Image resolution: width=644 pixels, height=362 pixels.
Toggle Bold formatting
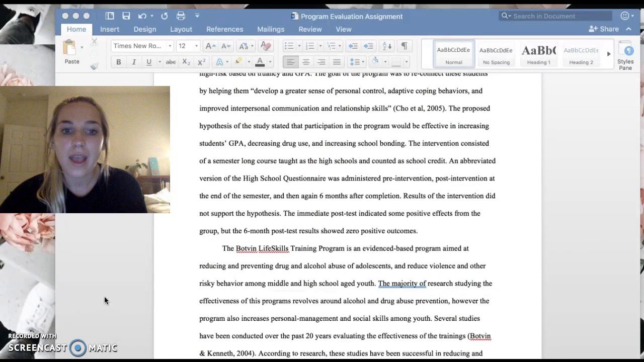point(119,62)
